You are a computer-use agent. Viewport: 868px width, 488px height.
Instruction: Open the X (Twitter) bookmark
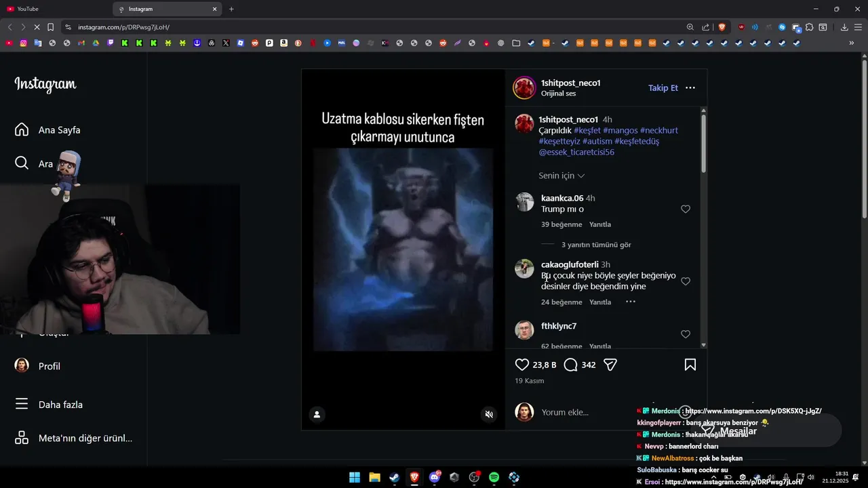tap(226, 43)
